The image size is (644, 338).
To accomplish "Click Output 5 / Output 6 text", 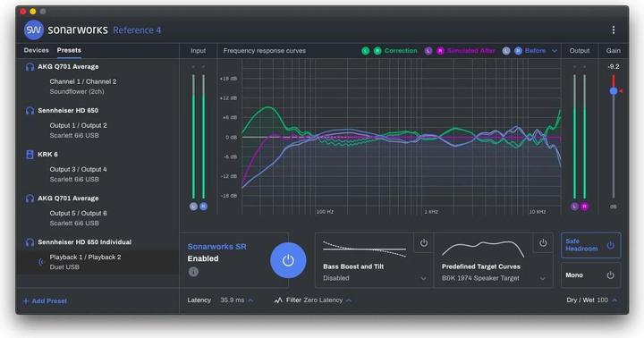I will (78, 214).
